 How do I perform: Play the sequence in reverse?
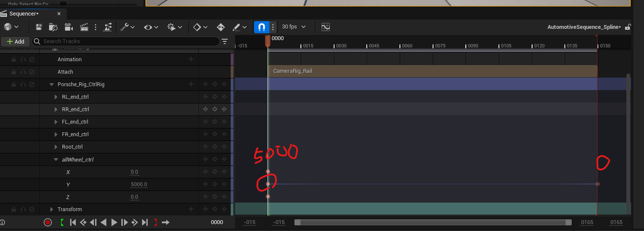103,223
